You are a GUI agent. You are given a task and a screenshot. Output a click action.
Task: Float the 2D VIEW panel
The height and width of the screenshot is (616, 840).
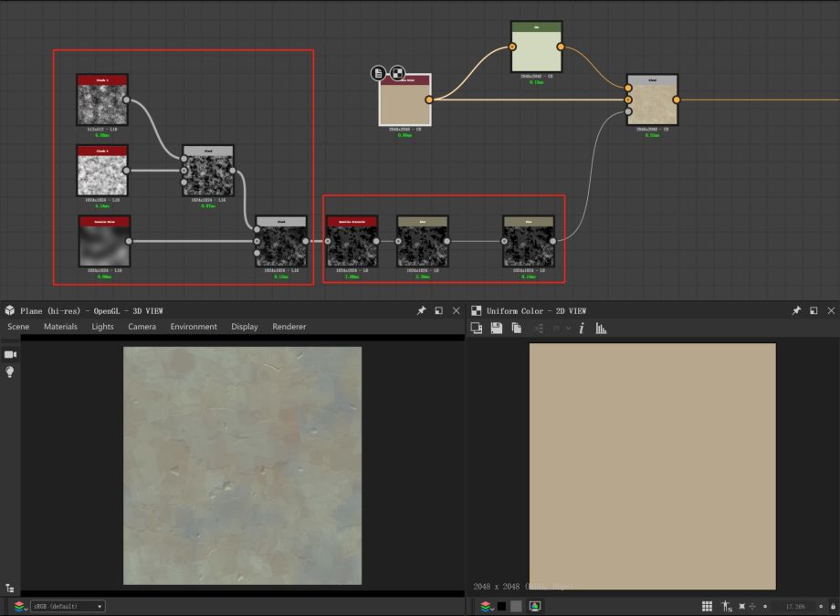(x=814, y=310)
